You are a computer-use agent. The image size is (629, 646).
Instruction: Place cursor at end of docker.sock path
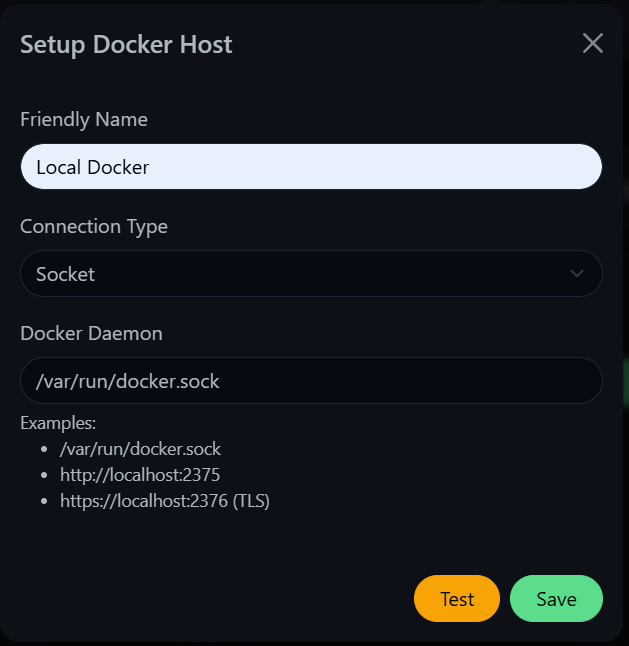[221, 381]
